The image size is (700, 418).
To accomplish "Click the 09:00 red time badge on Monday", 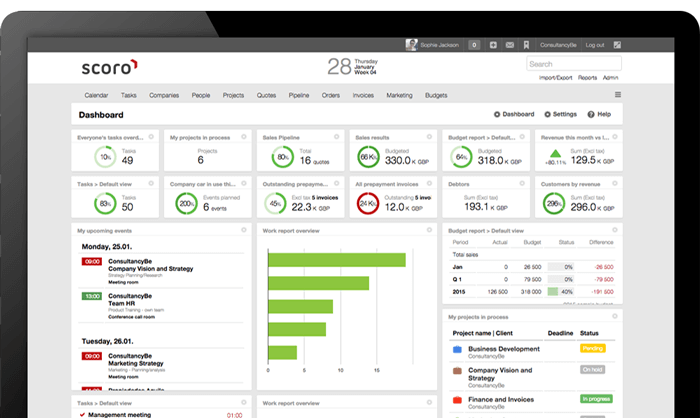I will pos(92,262).
